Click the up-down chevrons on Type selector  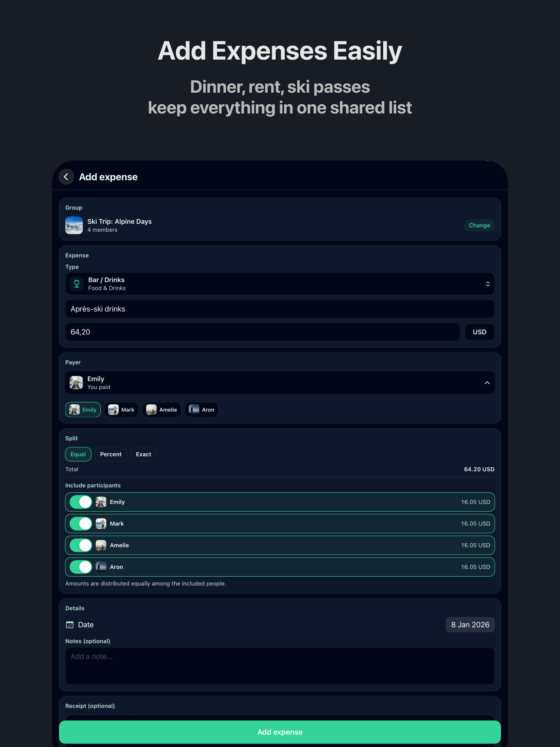pyautogui.click(x=487, y=284)
